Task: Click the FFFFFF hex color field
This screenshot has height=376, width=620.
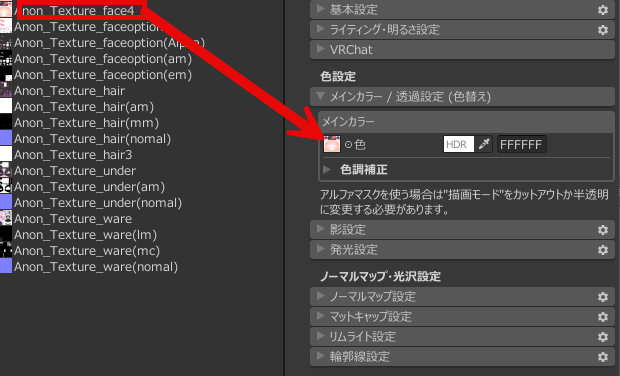Action: pos(522,144)
